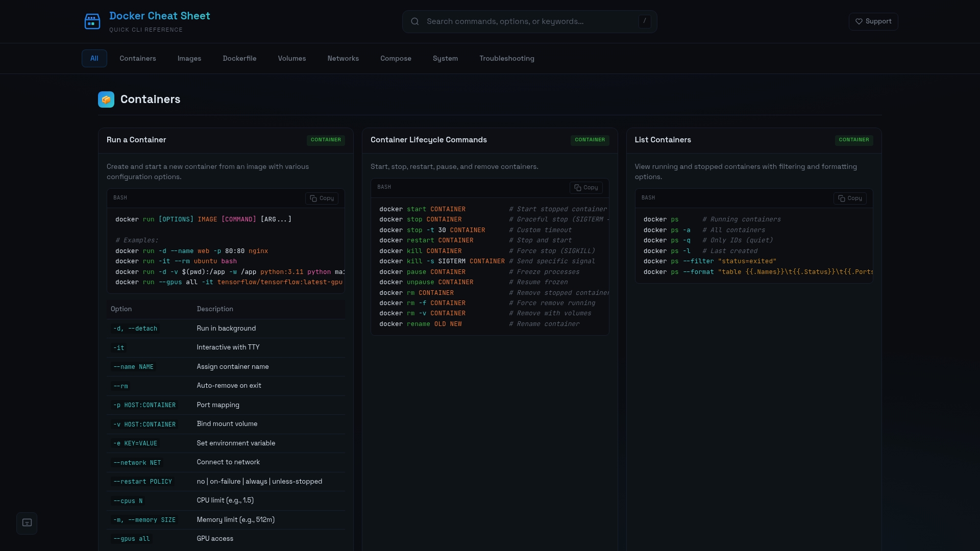Click the '-m, --memory SIZE' option cell

pos(144,520)
